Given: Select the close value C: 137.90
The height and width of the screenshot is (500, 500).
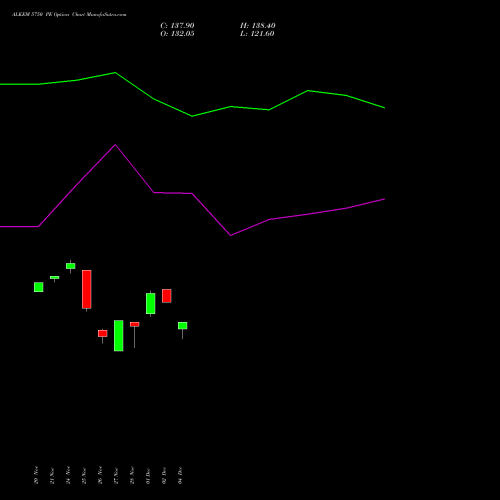Looking at the screenshot, I should (177, 26).
